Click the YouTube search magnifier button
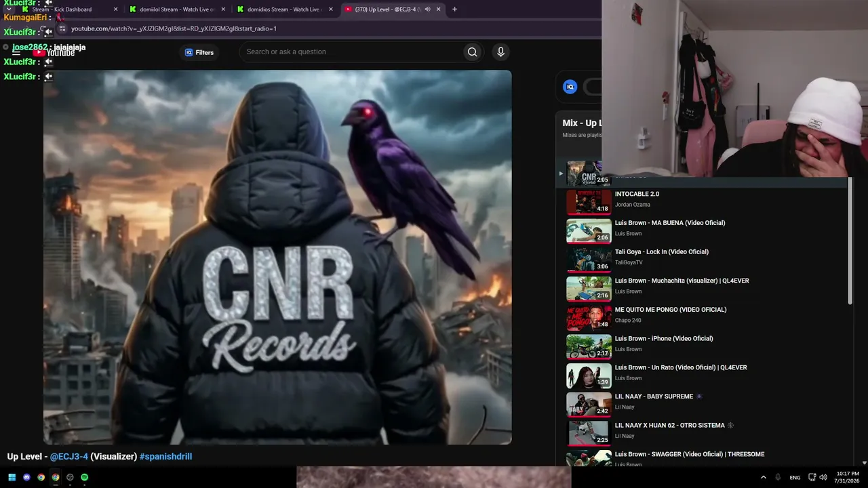Viewport: 868px width, 488px height. tap(472, 52)
